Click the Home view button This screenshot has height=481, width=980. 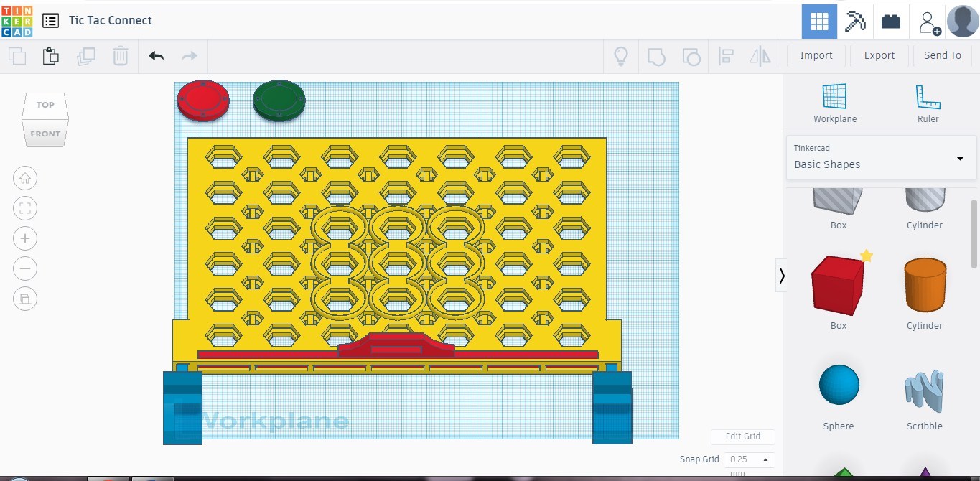click(x=25, y=178)
